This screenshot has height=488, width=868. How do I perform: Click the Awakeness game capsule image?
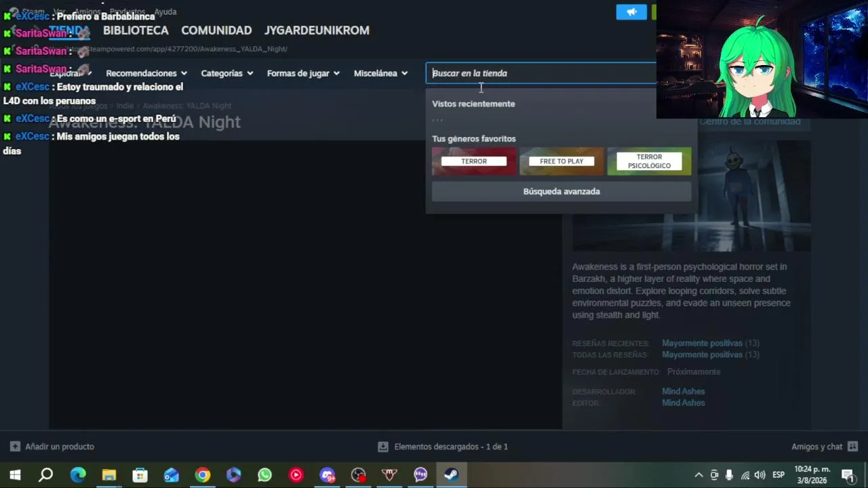pyautogui.click(x=692, y=197)
